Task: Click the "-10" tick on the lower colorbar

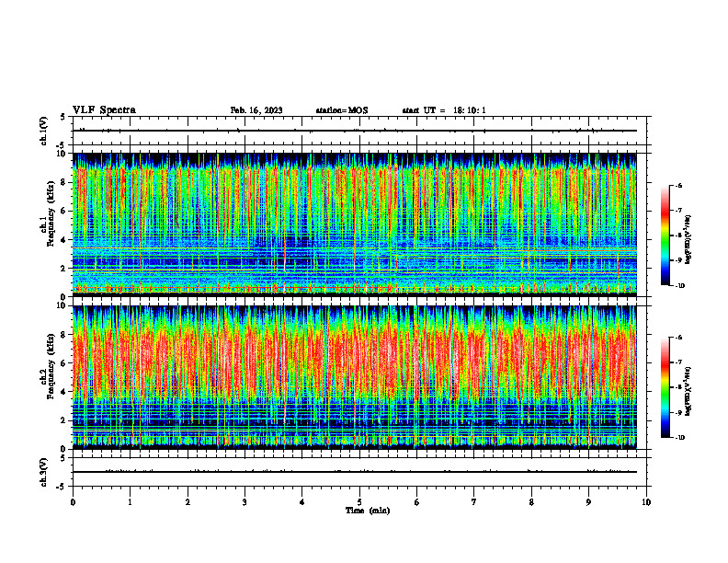Action: click(679, 438)
